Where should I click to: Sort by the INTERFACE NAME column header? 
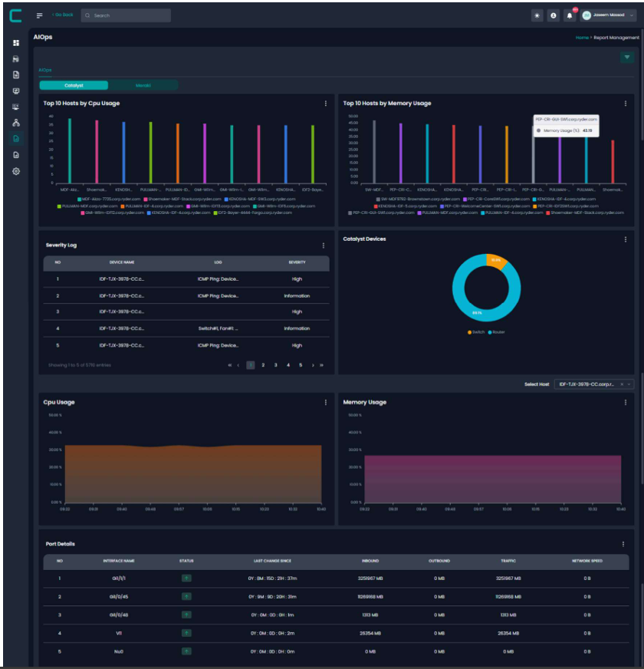pyautogui.click(x=119, y=561)
